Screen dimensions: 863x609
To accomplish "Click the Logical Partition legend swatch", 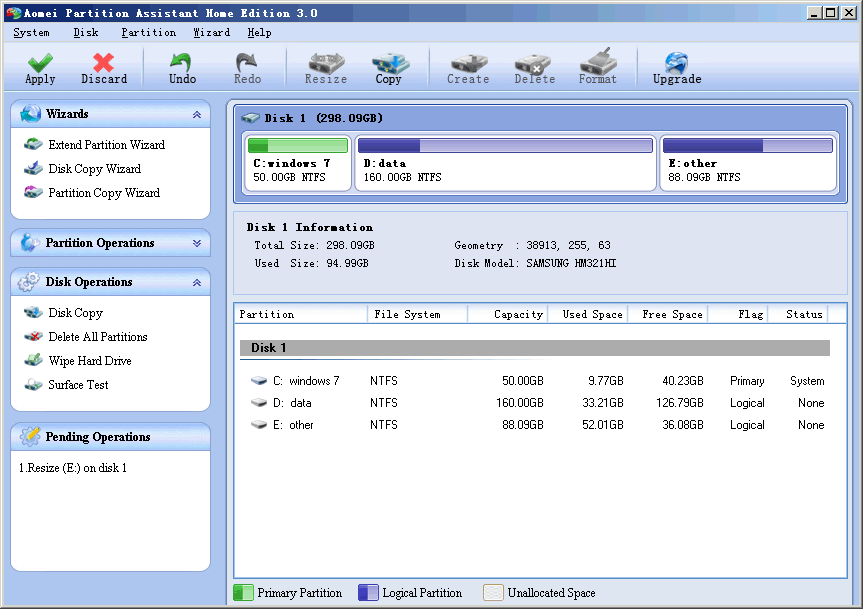I will 368,592.
